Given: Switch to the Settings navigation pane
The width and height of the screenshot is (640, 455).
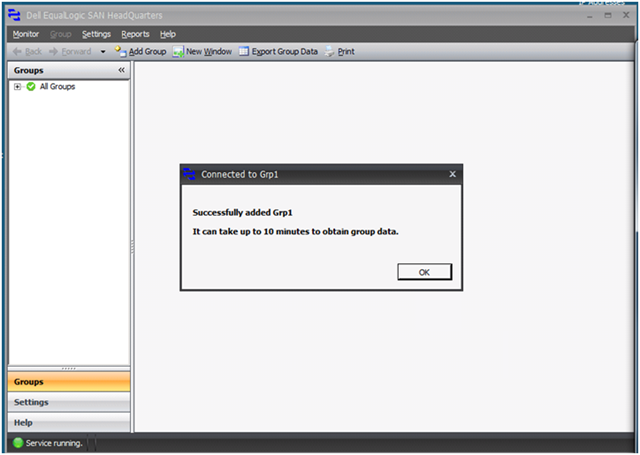Looking at the screenshot, I should click(69, 402).
